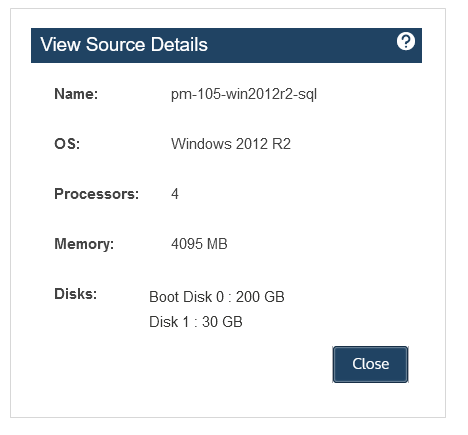The height and width of the screenshot is (435, 468).
Task: Click the Name field label
Action: (76, 94)
